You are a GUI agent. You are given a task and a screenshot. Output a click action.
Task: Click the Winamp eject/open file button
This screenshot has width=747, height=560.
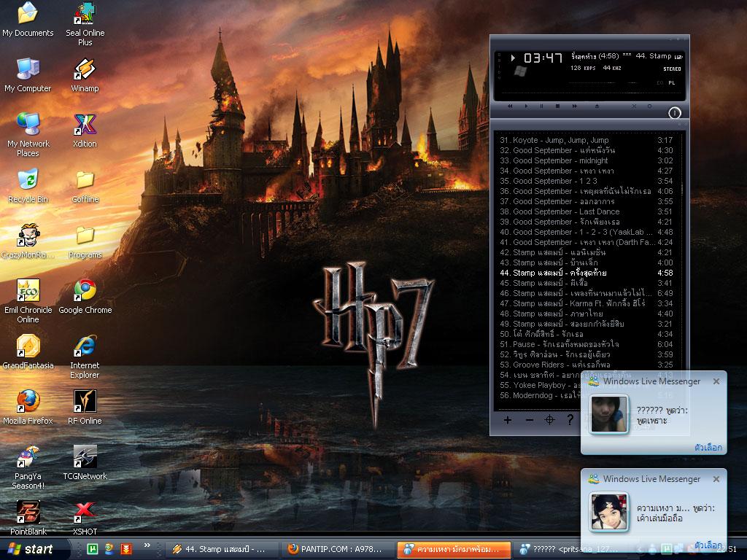pos(597,106)
